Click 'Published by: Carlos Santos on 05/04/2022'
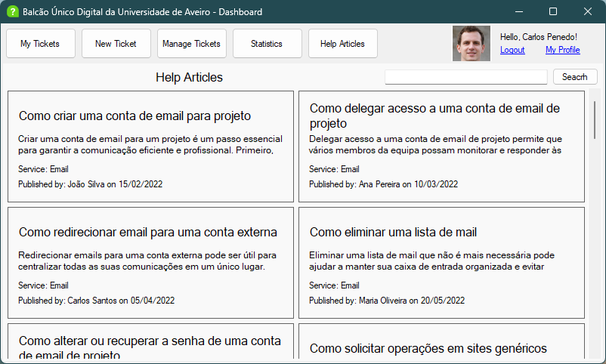The image size is (606, 364). (96, 301)
